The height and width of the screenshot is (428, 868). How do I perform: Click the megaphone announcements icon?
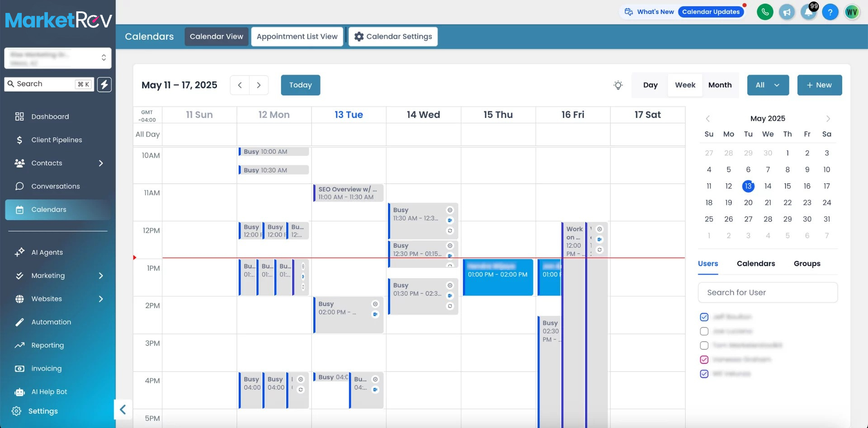[787, 12]
